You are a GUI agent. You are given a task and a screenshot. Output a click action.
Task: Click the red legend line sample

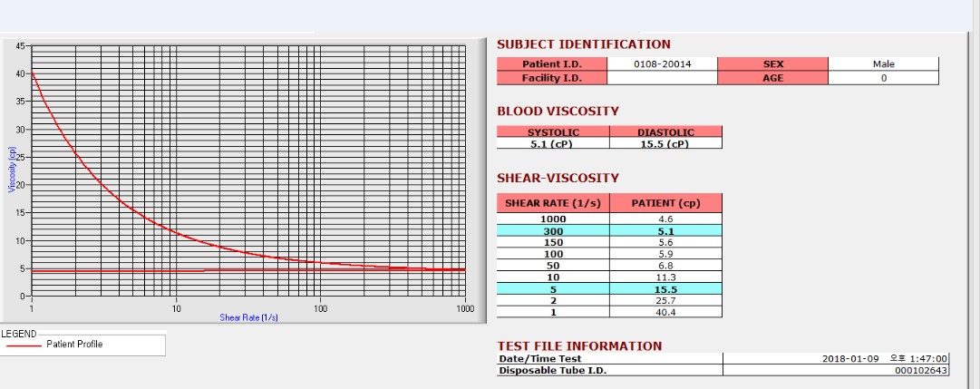tap(24, 345)
